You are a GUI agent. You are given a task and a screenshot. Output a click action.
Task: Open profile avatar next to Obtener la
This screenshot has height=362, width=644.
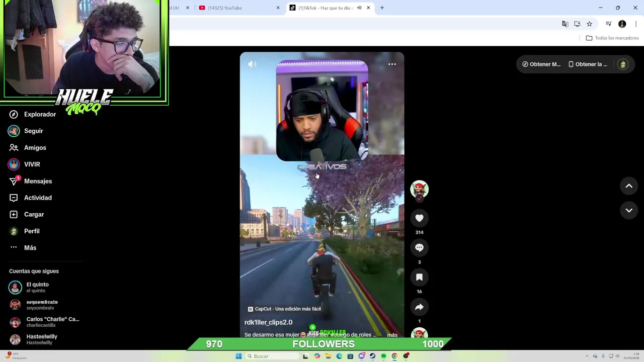click(623, 64)
